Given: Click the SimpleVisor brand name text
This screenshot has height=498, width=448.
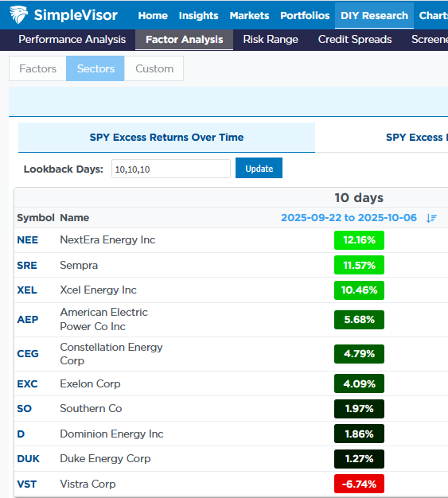Looking at the screenshot, I should click(76, 15).
